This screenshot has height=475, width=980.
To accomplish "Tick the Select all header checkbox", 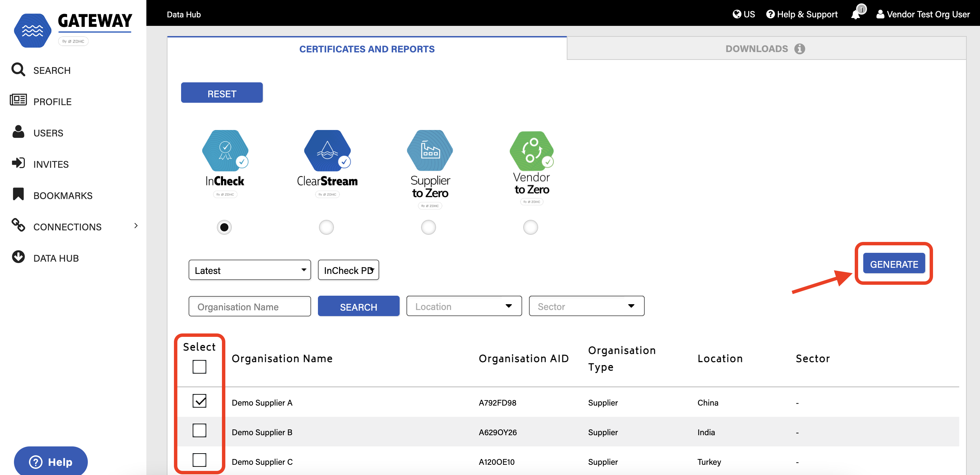I will [199, 366].
